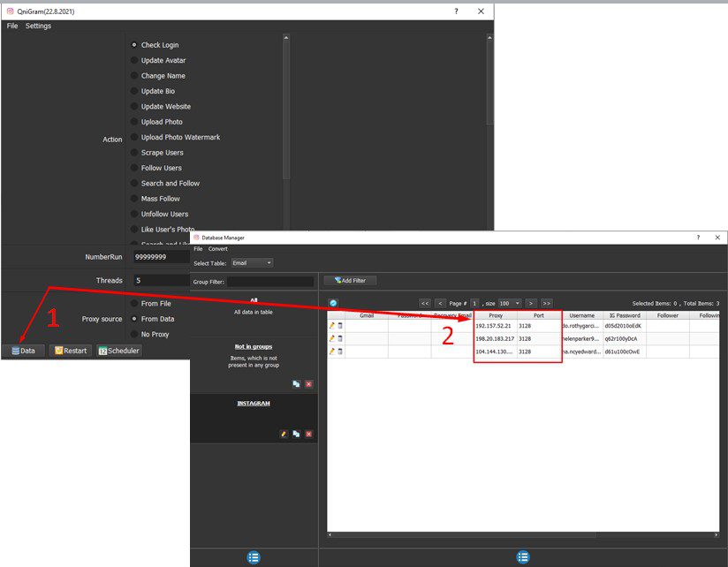Click the Follower column header
Screen dimensions: 728x567
(x=668, y=315)
